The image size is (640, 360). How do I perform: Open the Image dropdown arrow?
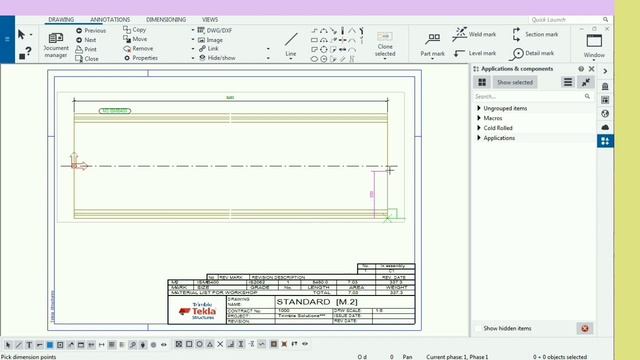(193, 40)
